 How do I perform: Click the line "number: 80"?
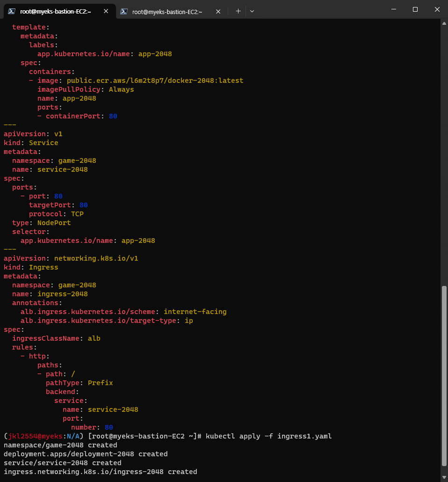(92, 428)
